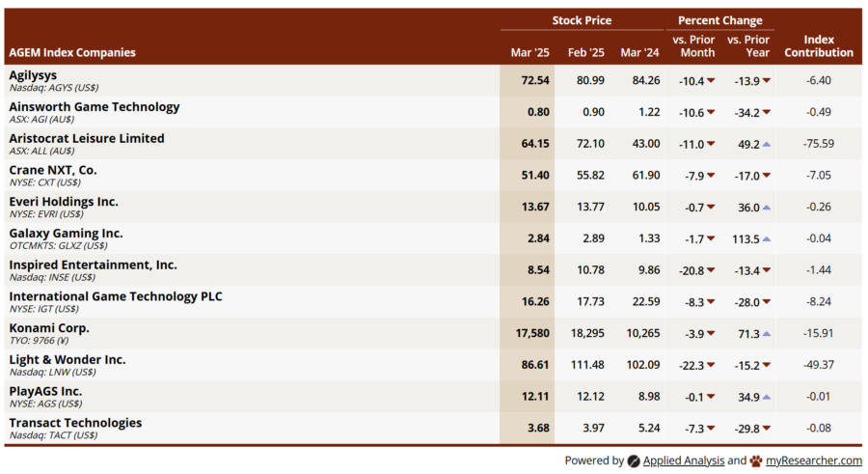
Task: Select the Mar '24 column header
Action: pos(640,53)
